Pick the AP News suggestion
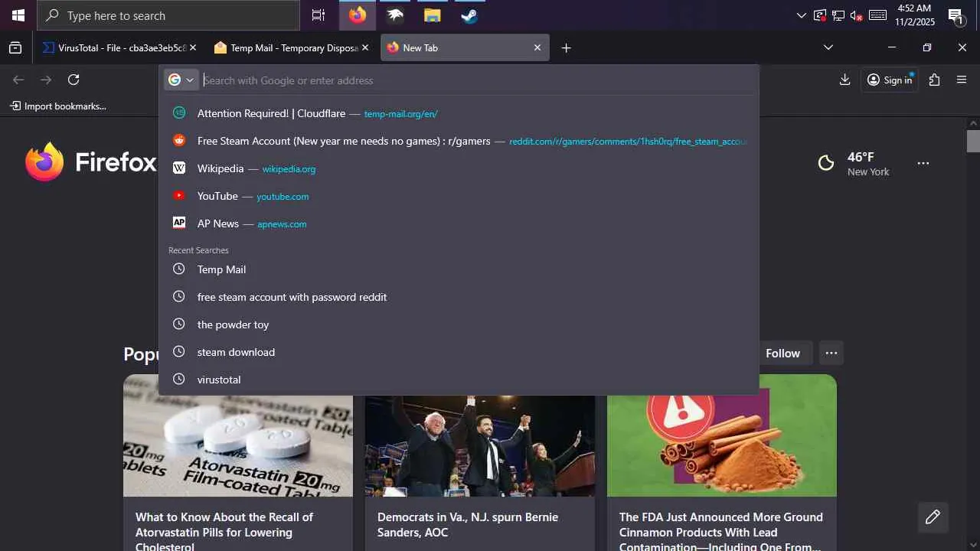This screenshot has height=551, width=980. [x=459, y=223]
